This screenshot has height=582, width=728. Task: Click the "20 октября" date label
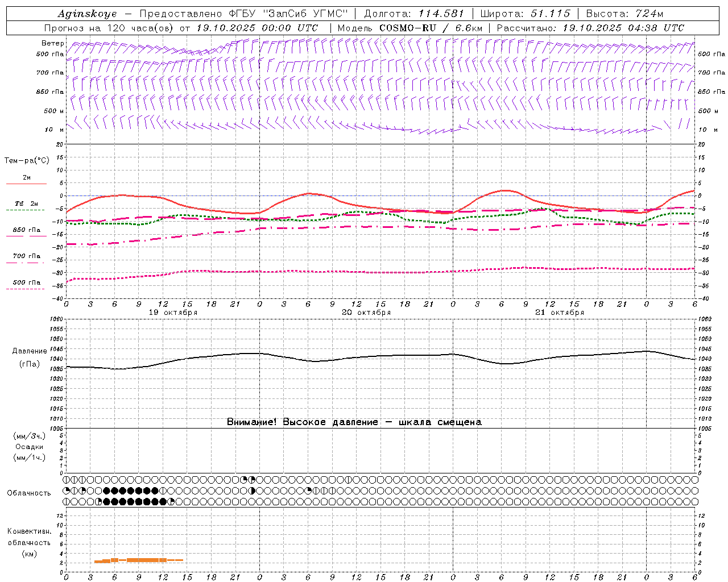point(366,313)
